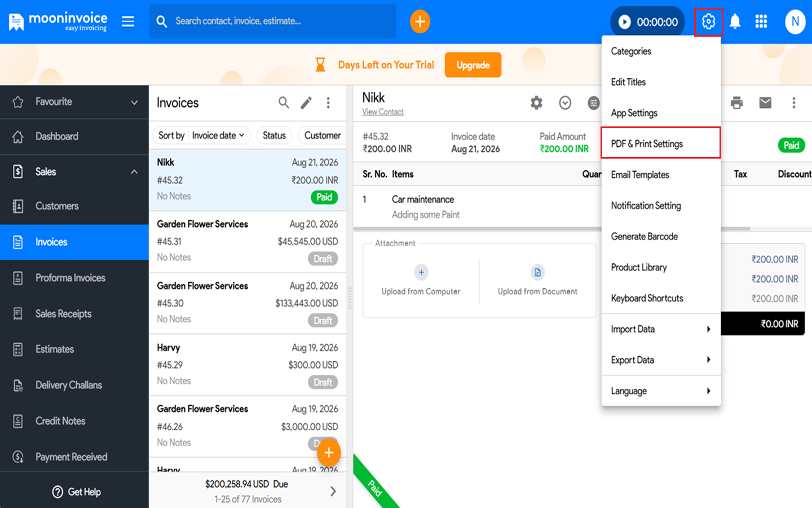Open the Sort by Invoice date dropdown
Image resolution: width=812 pixels, height=508 pixels.
tap(201, 135)
